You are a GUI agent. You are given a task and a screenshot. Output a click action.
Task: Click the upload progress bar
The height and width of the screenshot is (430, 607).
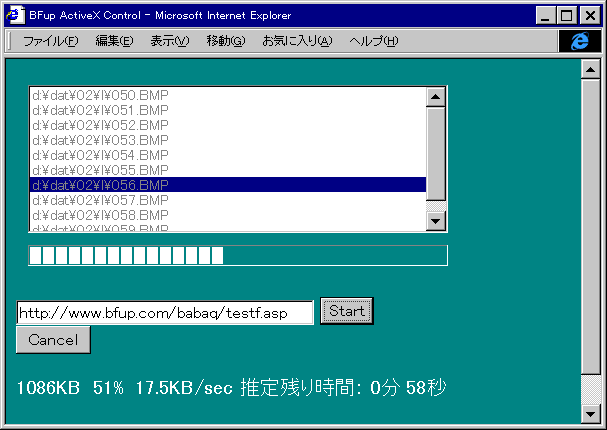point(238,255)
